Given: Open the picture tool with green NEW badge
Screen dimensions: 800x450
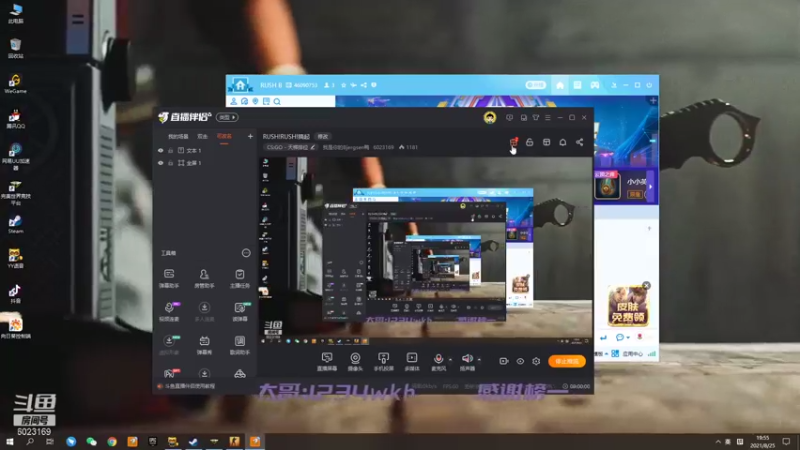Looking at the screenshot, I should tap(239, 312).
